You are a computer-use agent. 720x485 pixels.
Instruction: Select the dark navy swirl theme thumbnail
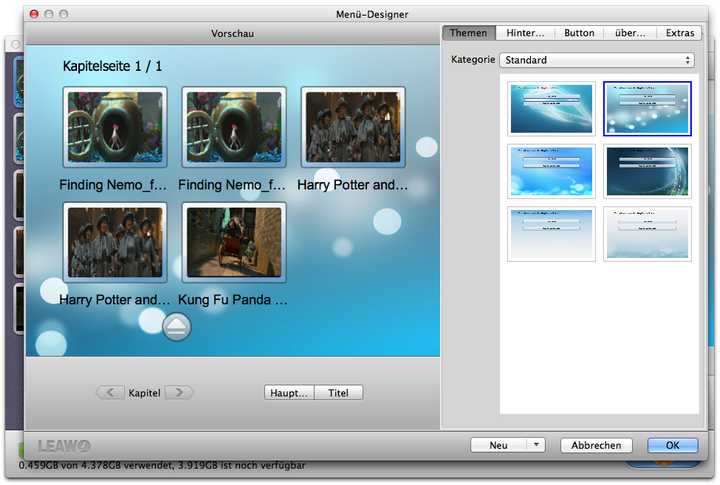click(x=647, y=171)
